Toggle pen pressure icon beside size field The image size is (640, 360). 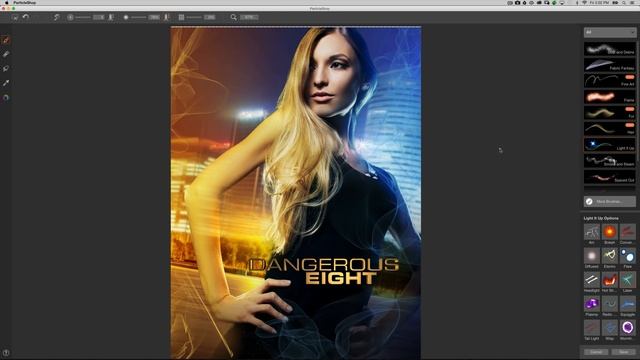[111, 17]
